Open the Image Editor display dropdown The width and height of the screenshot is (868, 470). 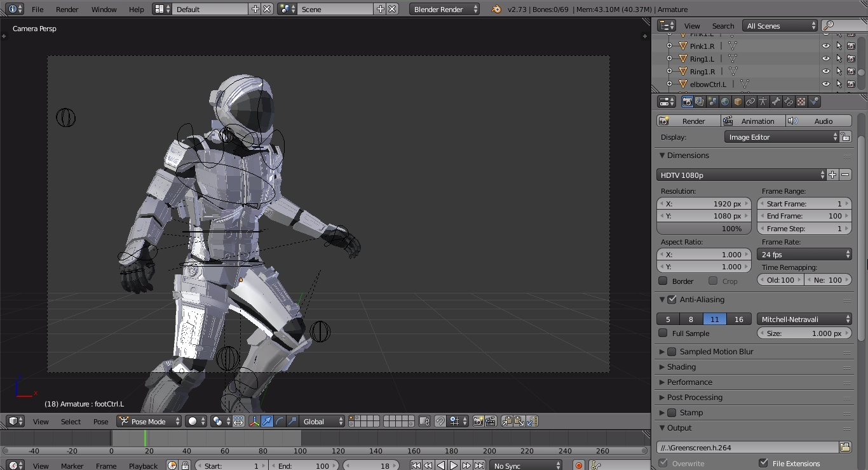coord(782,137)
